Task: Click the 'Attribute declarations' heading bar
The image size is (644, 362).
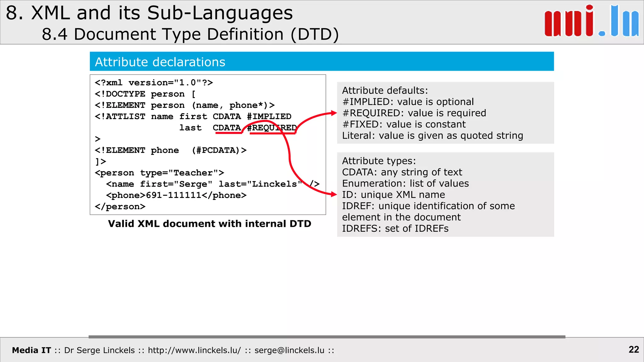Action: (322, 61)
